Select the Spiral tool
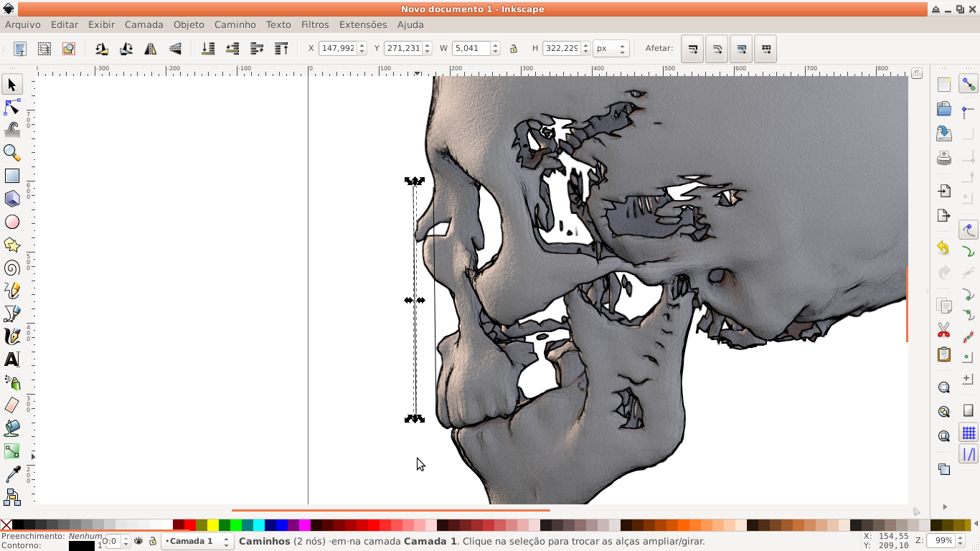The image size is (980, 551). coord(11,268)
